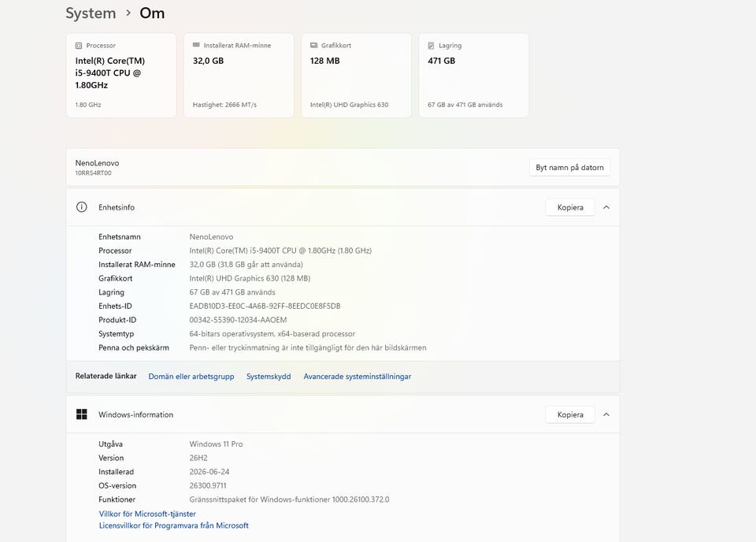Click the Enhets-ID label in the Enhetsinfo list
Screen dimensions: 756x542
tap(115, 306)
